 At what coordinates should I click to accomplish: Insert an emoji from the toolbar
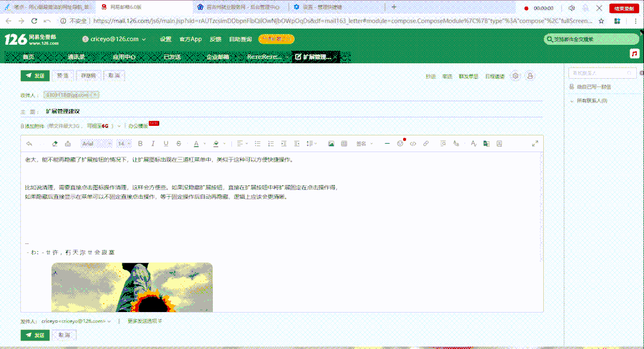401,143
